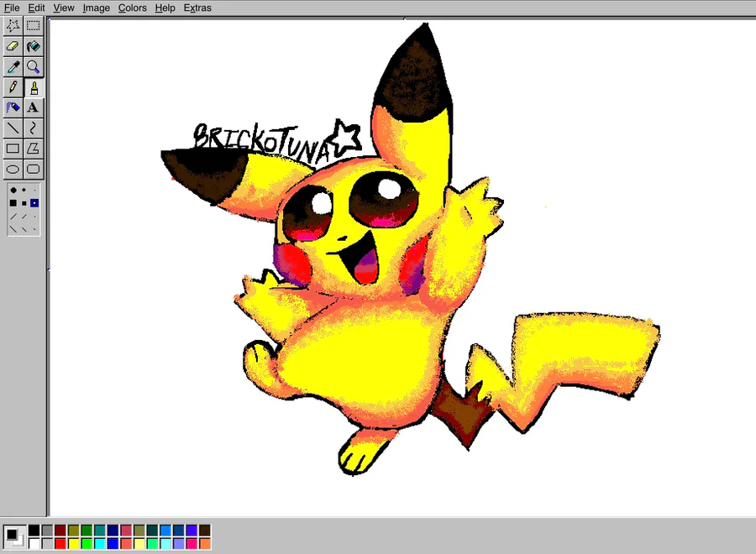
Task: Select the Brush tool
Action: pyautogui.click(x=34, y=87)
